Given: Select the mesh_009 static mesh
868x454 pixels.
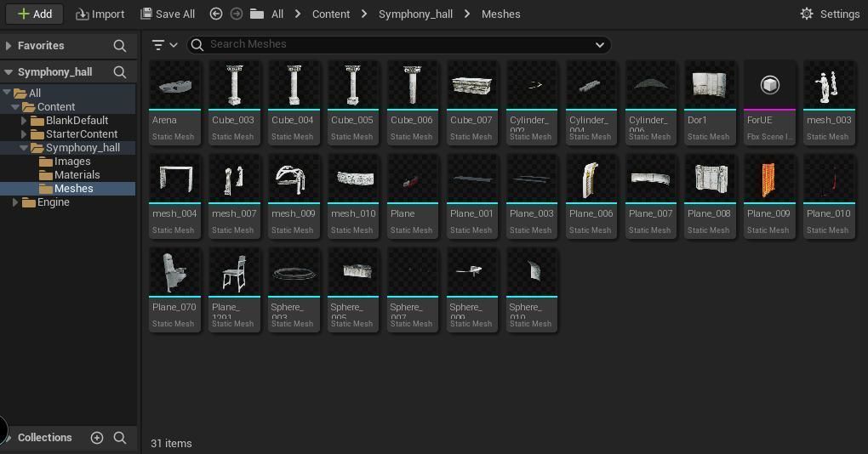Looking at the screenshot, I should pos(294,196).
